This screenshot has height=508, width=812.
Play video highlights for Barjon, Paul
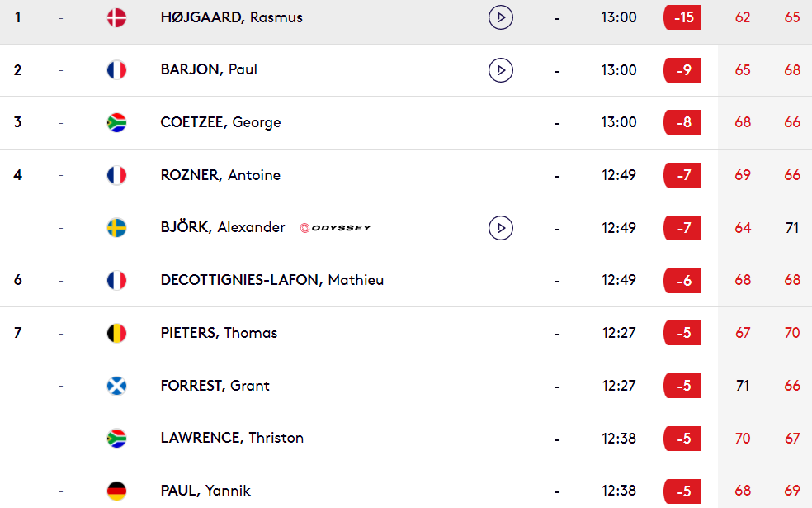click(x=501, y=70)
